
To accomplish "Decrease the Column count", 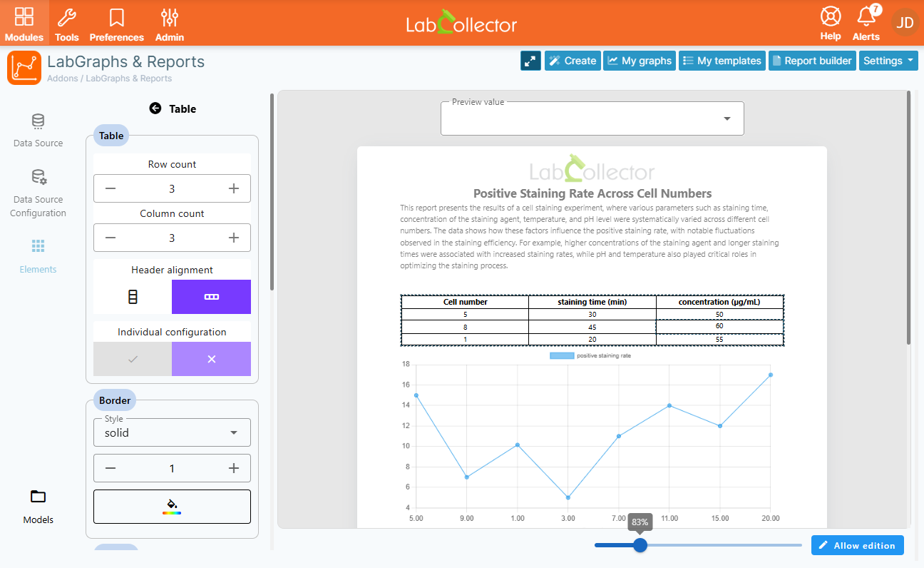I will [111, 238].
